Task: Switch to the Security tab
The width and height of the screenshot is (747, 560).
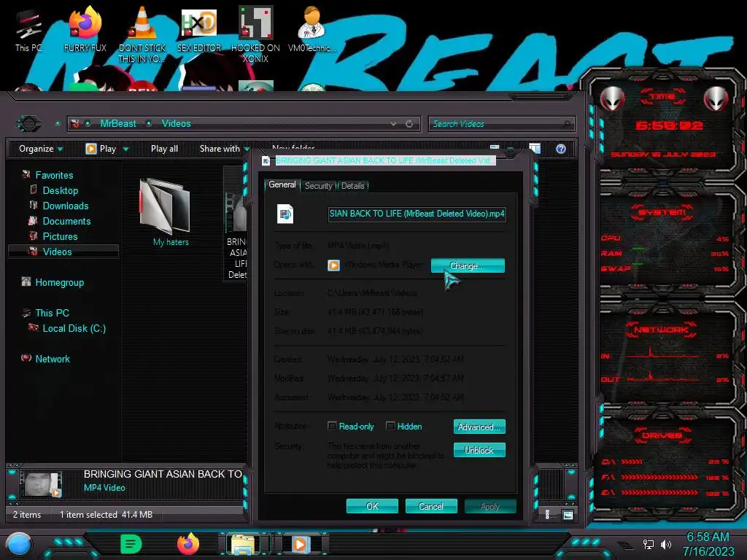Action: (318, 186)
